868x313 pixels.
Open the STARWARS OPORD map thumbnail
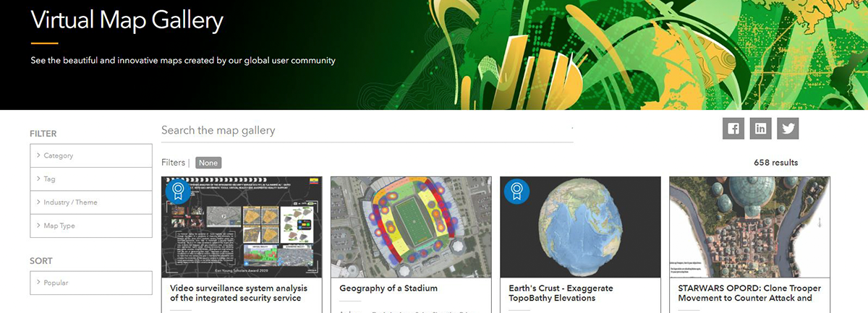click(x=749, y=228)
